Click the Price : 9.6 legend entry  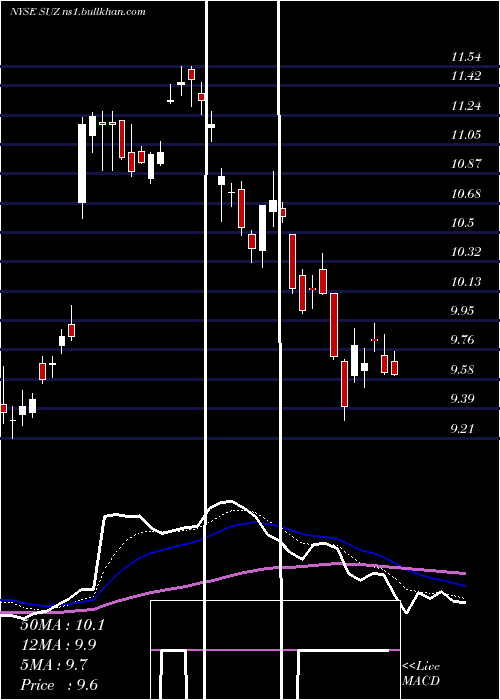pyautogui.click(x=59, y=685)
